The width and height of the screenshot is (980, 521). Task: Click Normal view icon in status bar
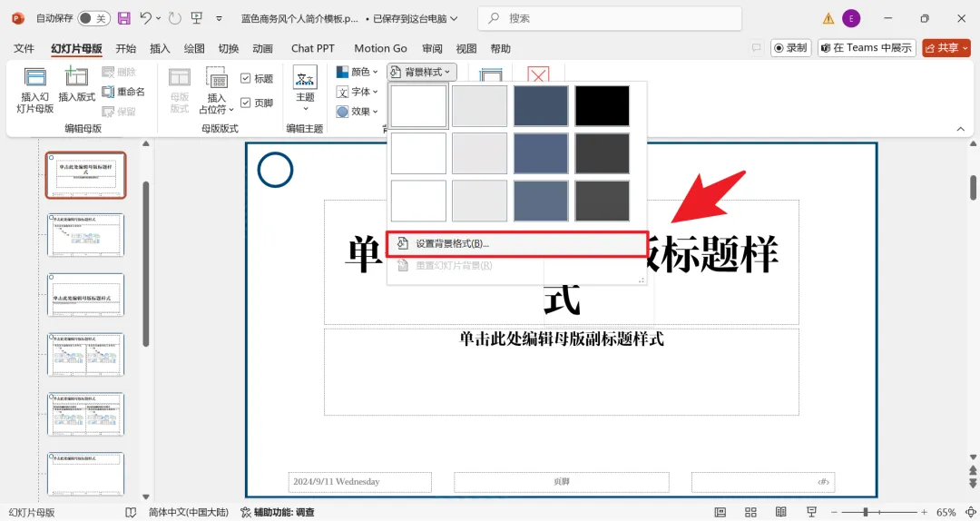coord(720,512)
